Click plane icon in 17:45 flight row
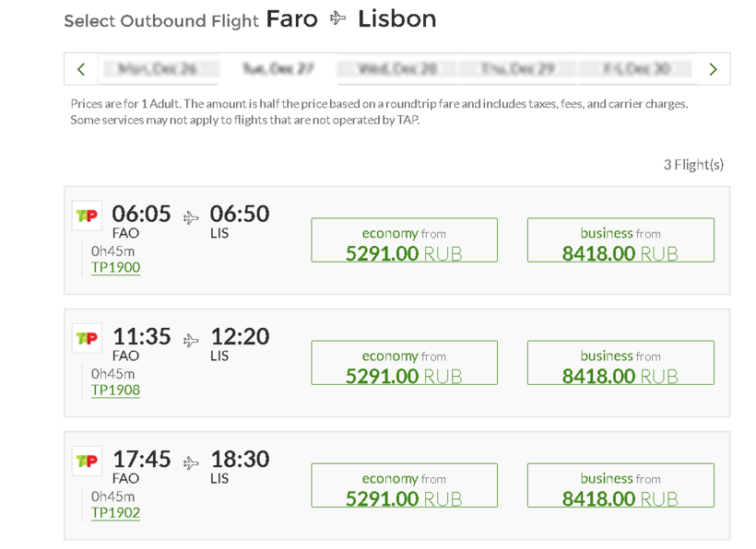Image resolution: width=756 pixels, height=549 pixels. (191, 463)
